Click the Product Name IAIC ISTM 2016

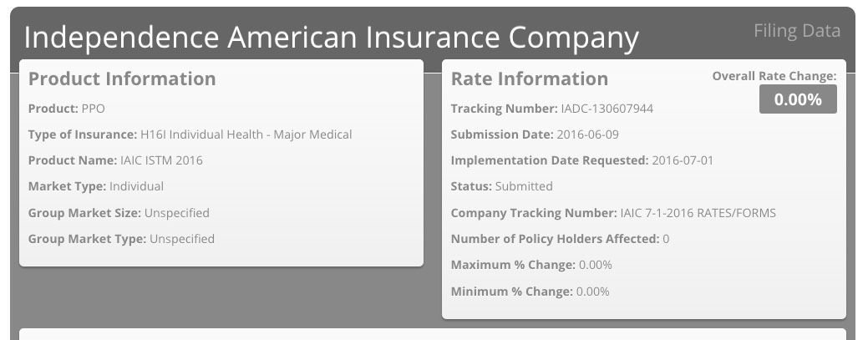coord(115,160)
